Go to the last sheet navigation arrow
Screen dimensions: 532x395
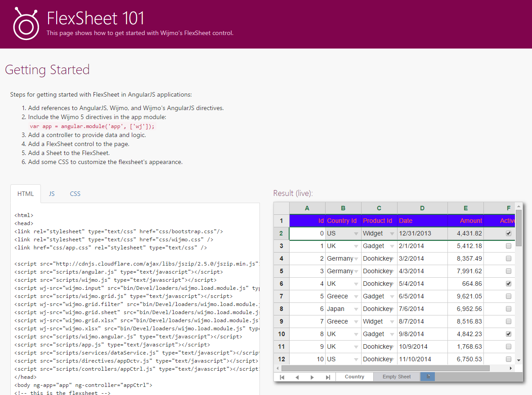pos(328,377)
